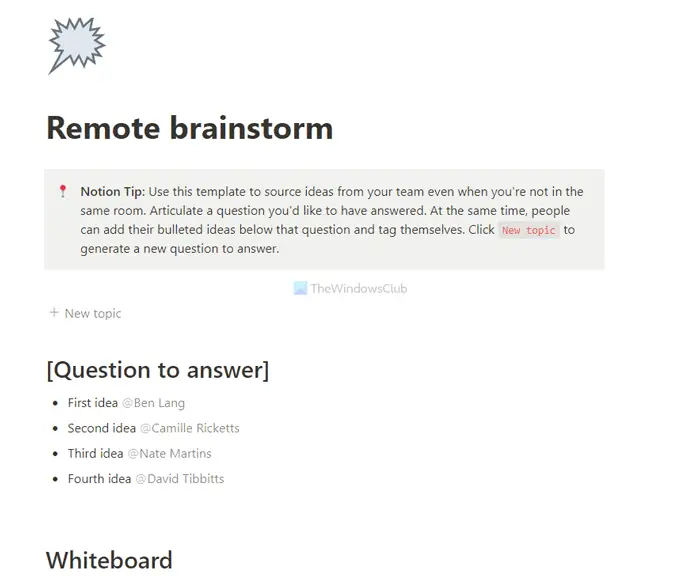Image resolution: width=700 pixels, height=576 pixels.
Task: Click the Whiteboard heading
Action: tap(109, 560)
